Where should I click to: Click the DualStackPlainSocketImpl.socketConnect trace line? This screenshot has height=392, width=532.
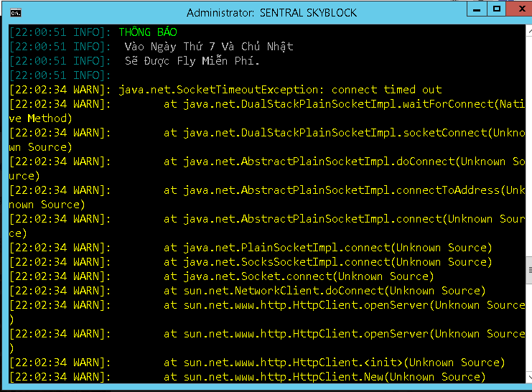tap(343, 133)
